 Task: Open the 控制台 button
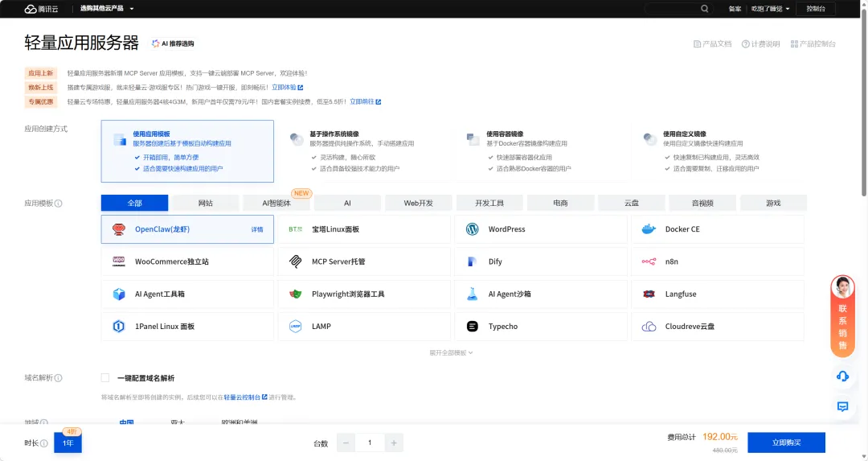(x=816, y=9)
